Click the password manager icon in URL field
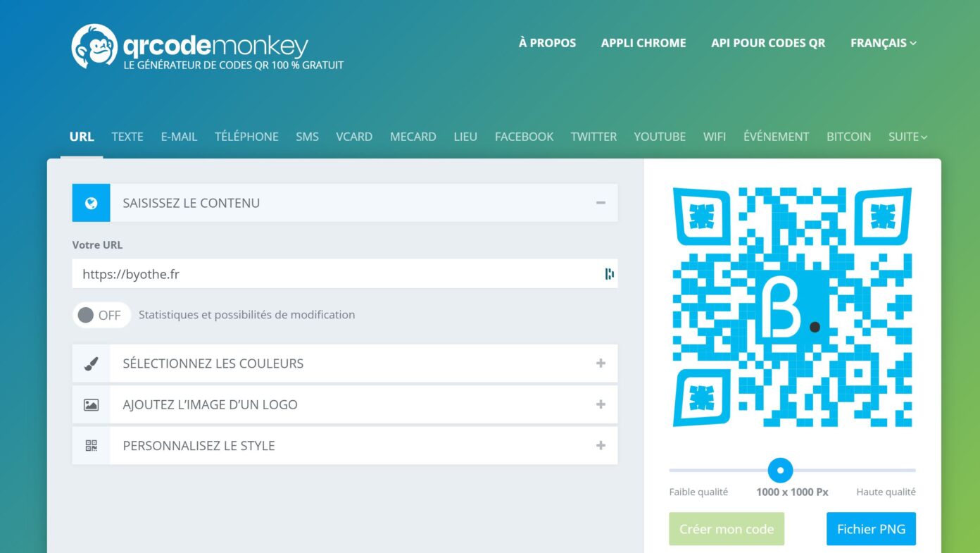The image size is (980, 553). (609, 274)
